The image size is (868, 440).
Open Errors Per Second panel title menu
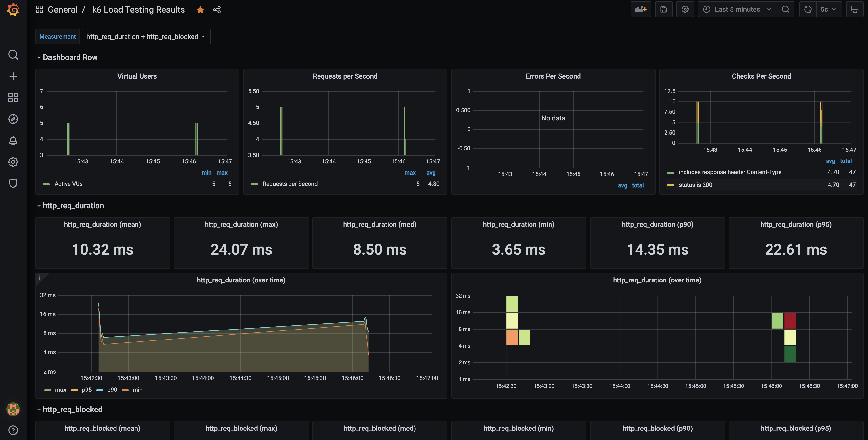[x=553, y=76]
